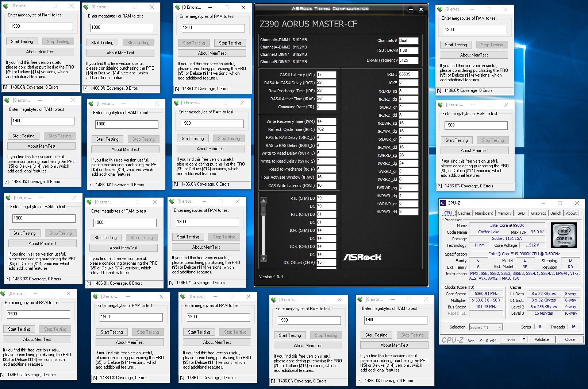The image size is (588, 389).
Task: Click the FSB : DRAM ratio field
Action: click(408, 51)
